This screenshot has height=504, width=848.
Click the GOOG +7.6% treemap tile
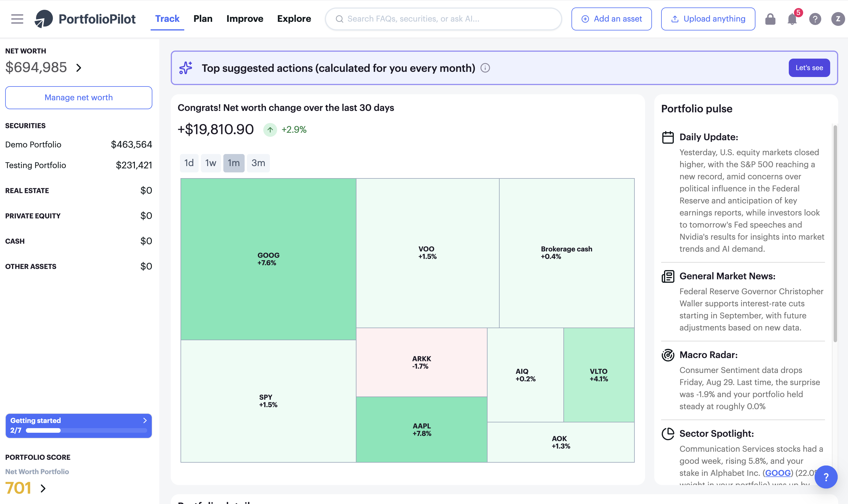tap(268, 259)
